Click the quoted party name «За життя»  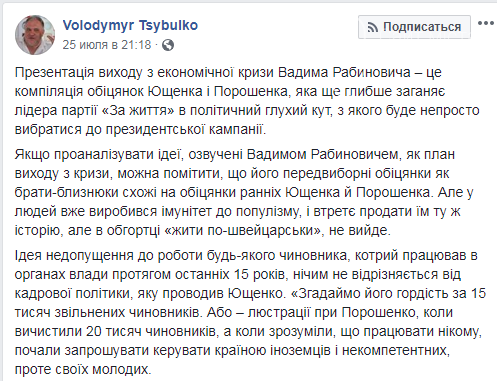[138, 110]
